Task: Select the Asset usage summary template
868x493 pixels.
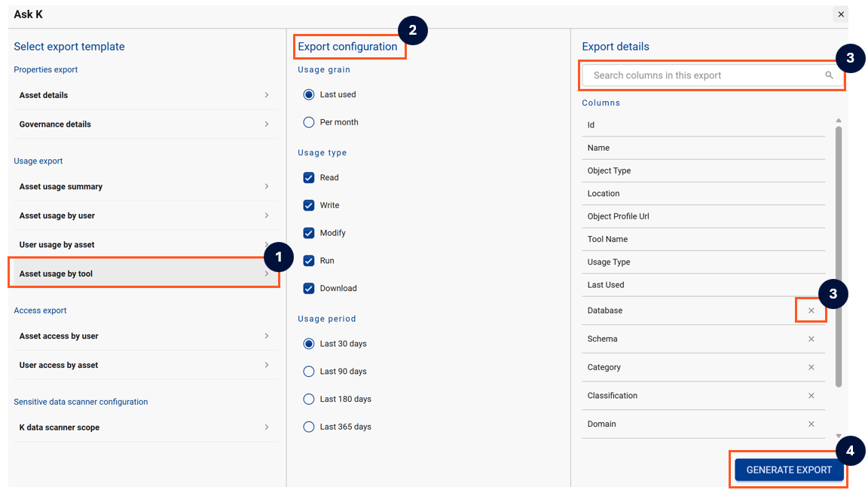Action: pyautogui.click(x=61, y=187)
